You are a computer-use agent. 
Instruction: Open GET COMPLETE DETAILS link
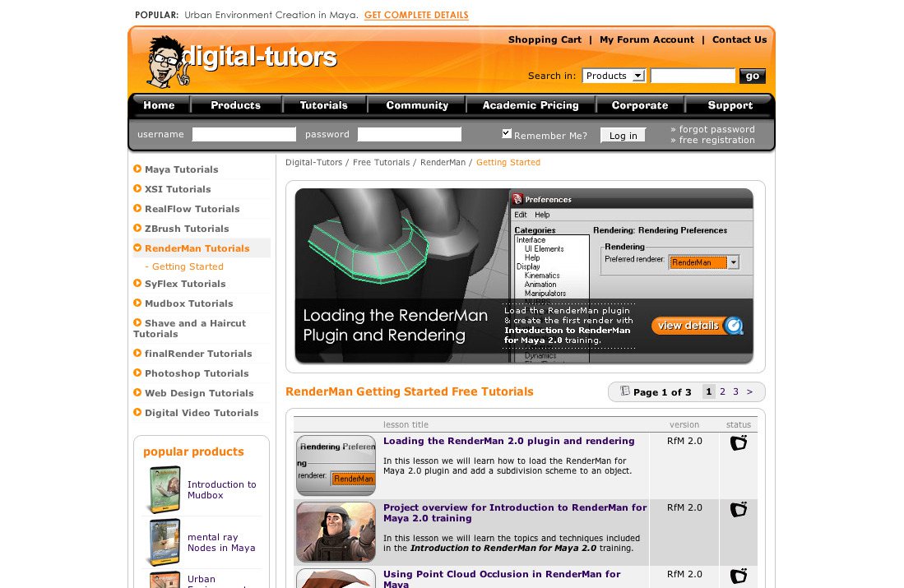tap(416, 15)
